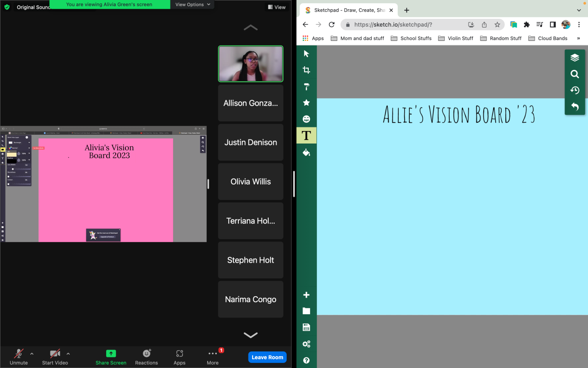
Task: Open Reactions in Zoom
Action: coord(147,357)
